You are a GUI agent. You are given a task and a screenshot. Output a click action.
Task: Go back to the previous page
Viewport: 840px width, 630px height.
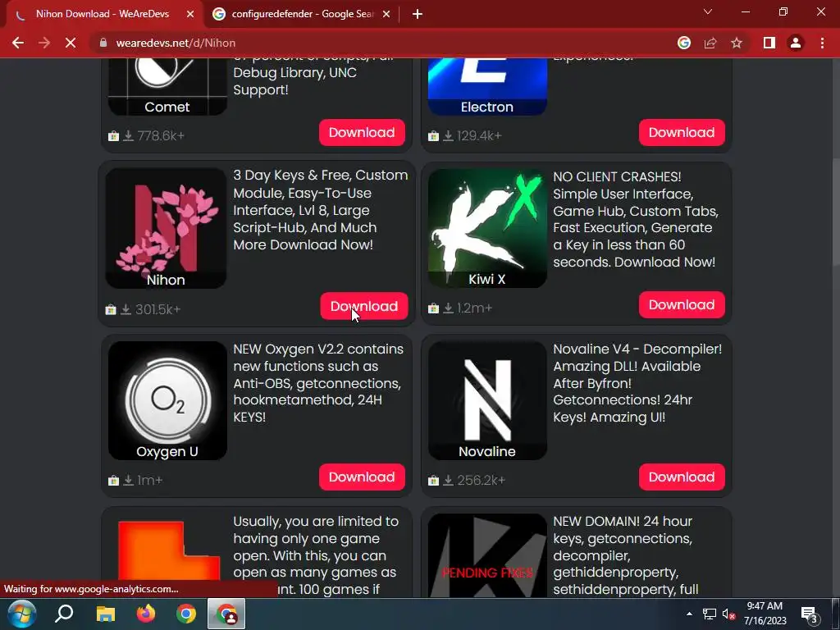pyautogui.click(x=18, y=43)
